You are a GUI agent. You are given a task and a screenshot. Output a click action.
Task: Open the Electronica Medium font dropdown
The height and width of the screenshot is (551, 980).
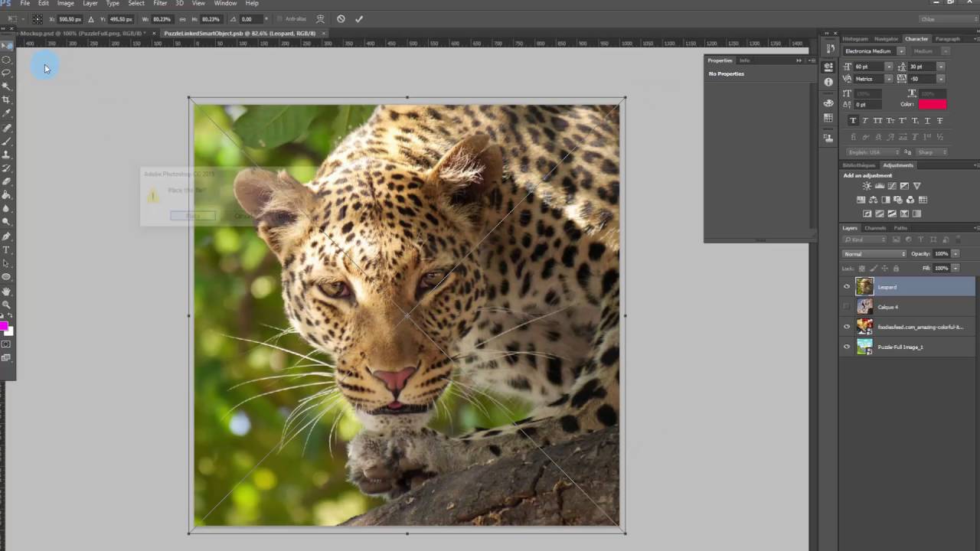902,51
